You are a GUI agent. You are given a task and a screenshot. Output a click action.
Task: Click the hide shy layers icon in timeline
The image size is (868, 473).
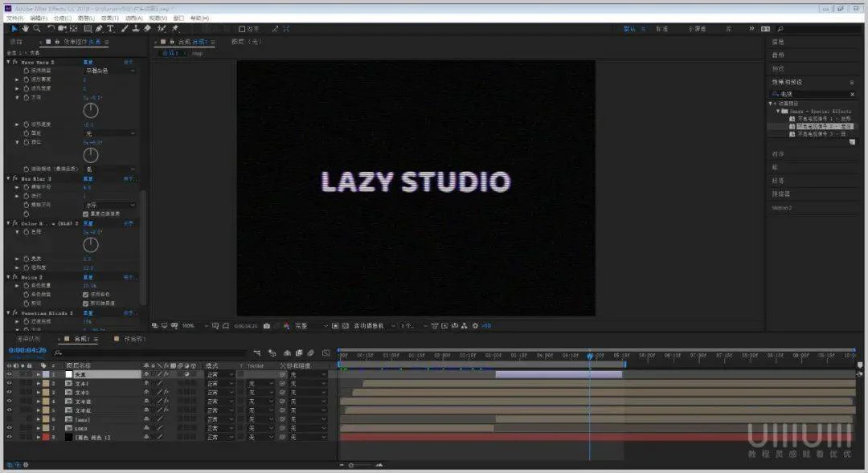(x=287, y=353)
